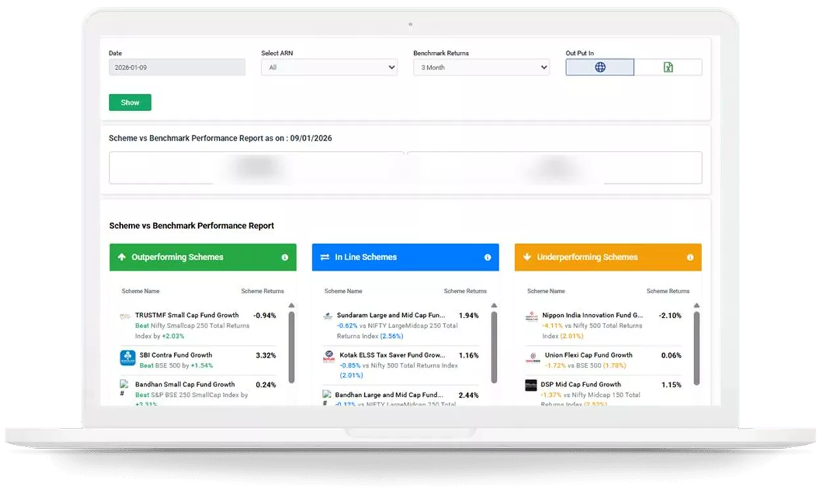Click the DSP Mid Cap Fund logo
This screenshot has height=504, width=821.
click(x=531, y=385)
